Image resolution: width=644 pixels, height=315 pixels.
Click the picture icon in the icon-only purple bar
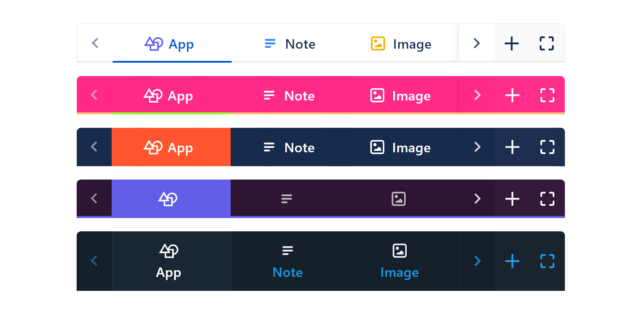pyautogui.click(x=399, y=198)
